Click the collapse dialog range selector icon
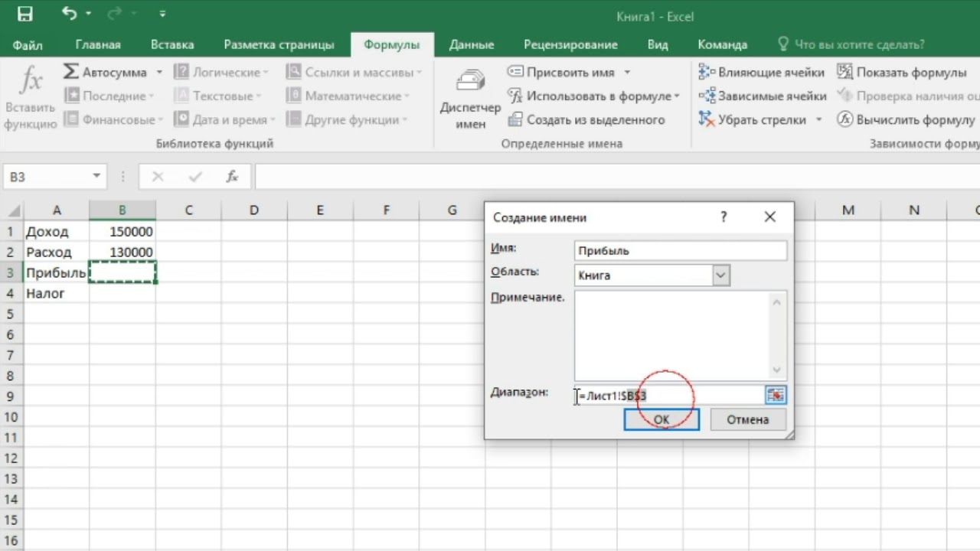The width and height of the screenshot is (980, 551). pos(776,394)
